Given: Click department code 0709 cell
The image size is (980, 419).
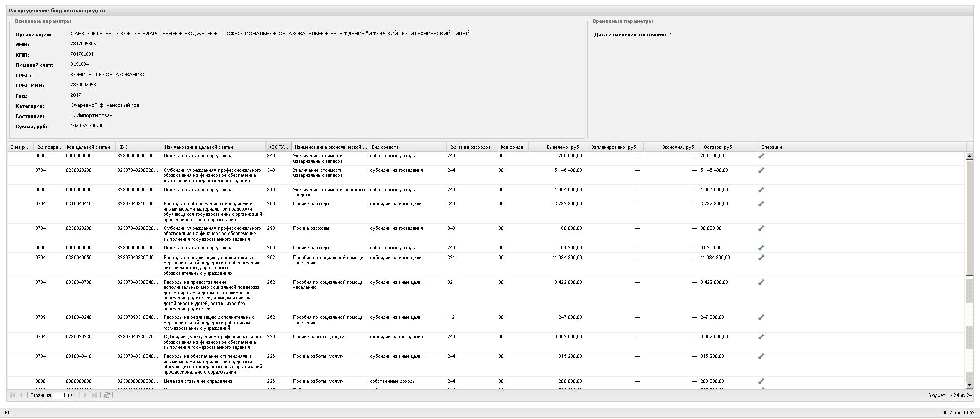Looking at the screenshot, I should pyautogui.click(x=40, y=317).
